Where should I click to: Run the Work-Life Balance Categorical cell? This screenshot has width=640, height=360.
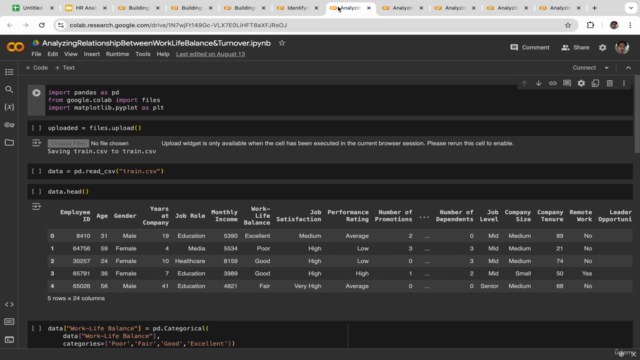click(x=36, y=329)
